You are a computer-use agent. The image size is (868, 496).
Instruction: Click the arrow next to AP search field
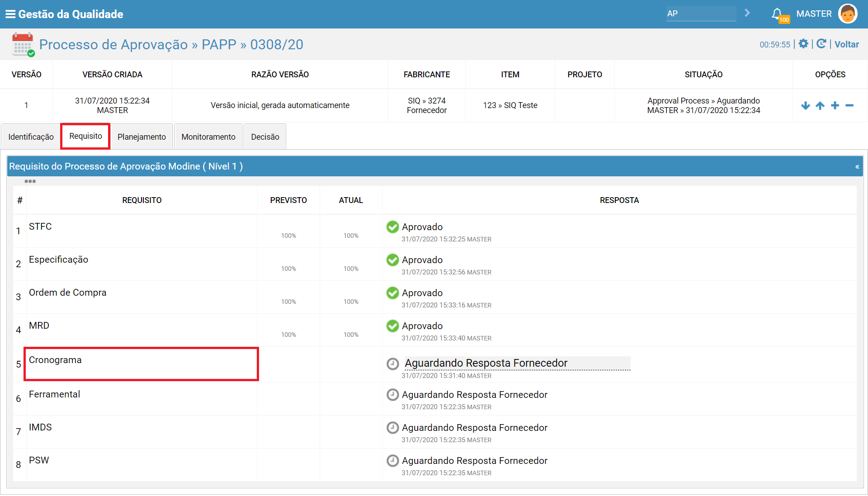tap(747, 13)
